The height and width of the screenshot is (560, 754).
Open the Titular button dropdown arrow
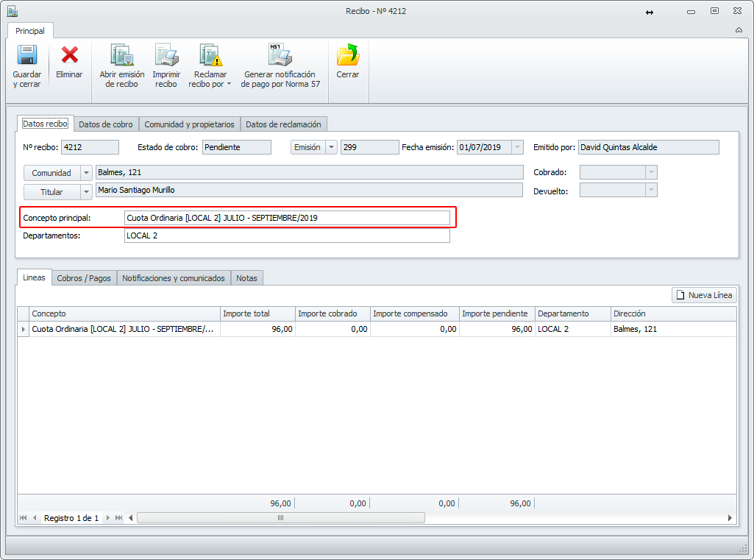86,192
